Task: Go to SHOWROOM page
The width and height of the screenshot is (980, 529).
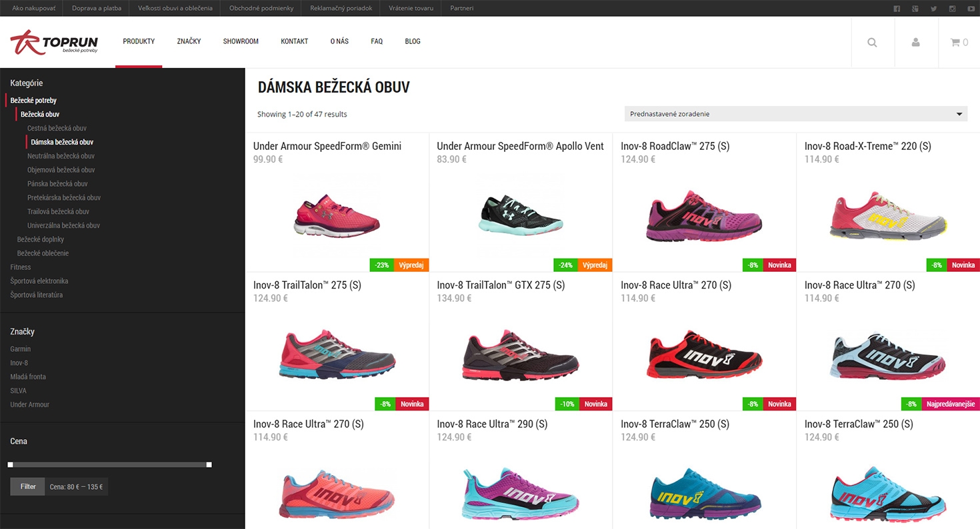Action: click(x=241, y=41)
